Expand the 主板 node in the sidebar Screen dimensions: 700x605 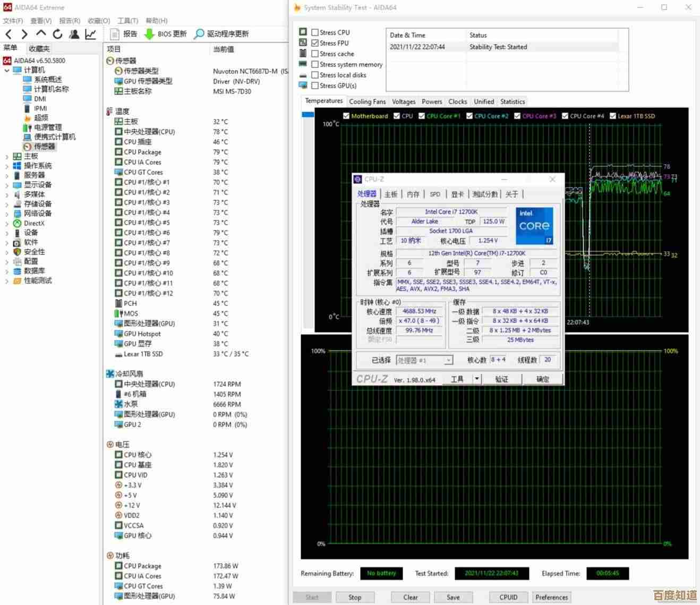[6, 156]
